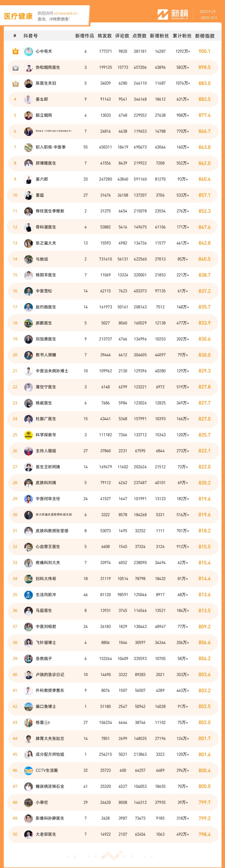Click the gold crown first-place icon
This screenshot has height=868, width=225.
(15, 52)
